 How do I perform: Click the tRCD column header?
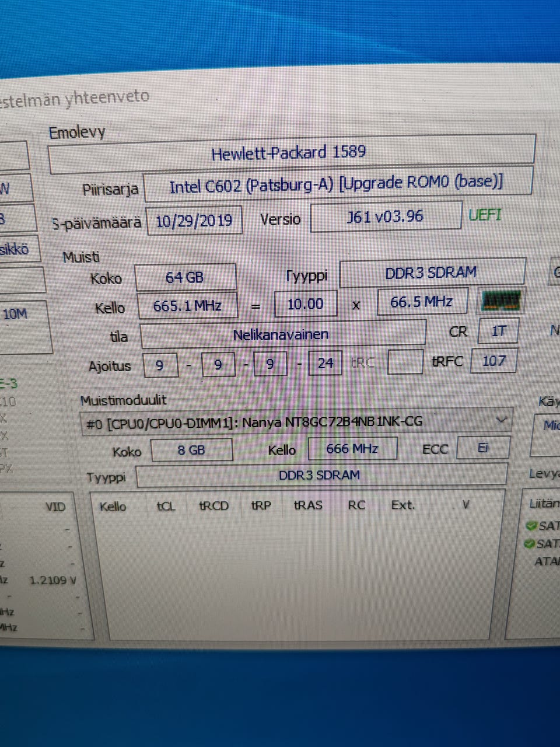click(x=213, y=505)
